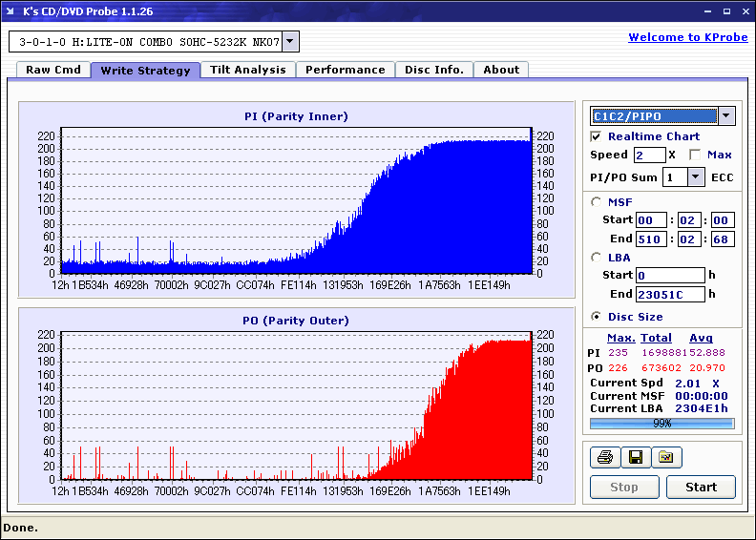Click the Stop button

click(624, 487)
